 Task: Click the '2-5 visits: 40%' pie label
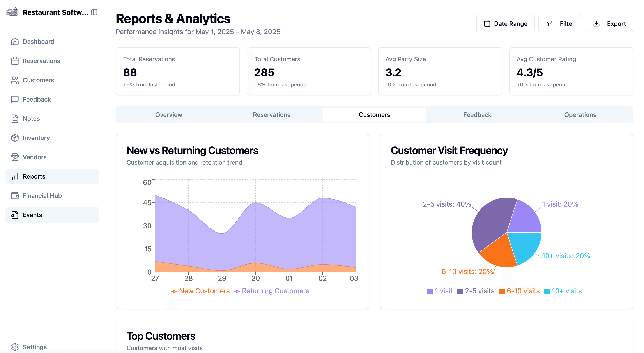(x=447, y=204)
